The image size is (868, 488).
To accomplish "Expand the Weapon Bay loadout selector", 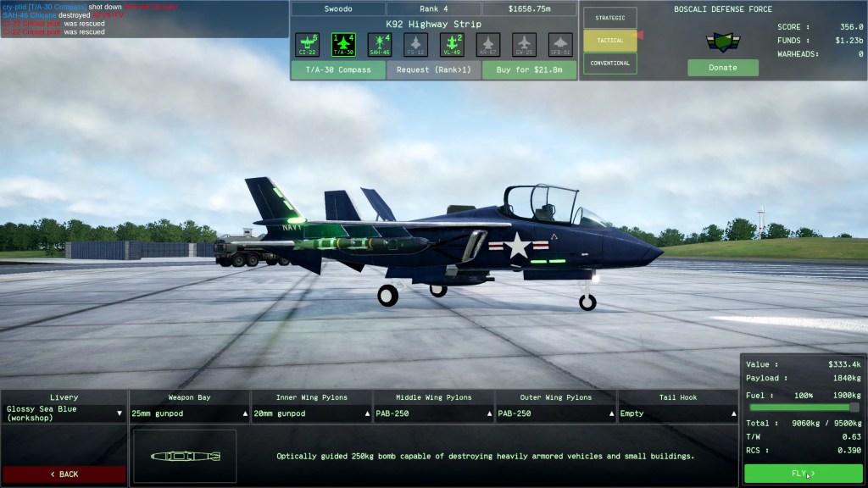I will [189, 413].
